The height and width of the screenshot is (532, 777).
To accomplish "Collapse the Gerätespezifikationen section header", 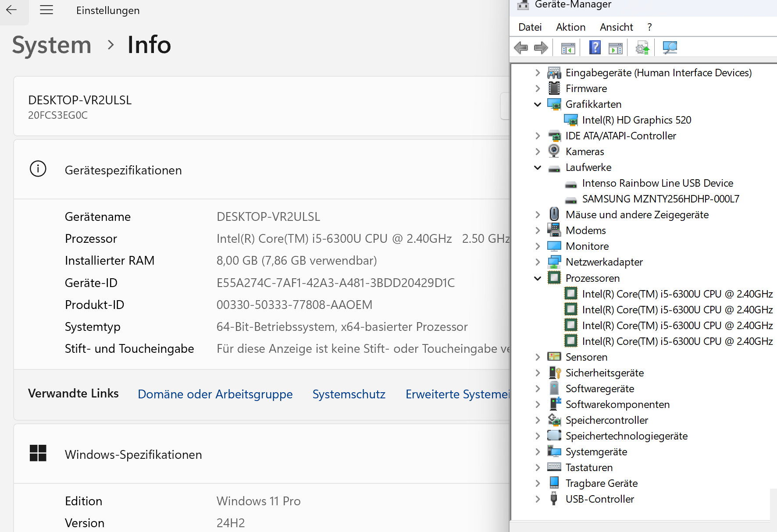I will coord(262,170).
